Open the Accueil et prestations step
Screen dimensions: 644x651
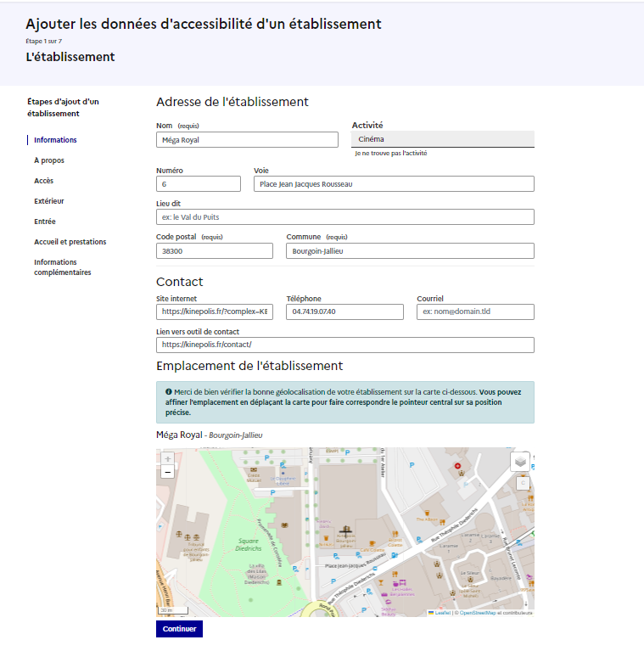click(x=70, y=242)
